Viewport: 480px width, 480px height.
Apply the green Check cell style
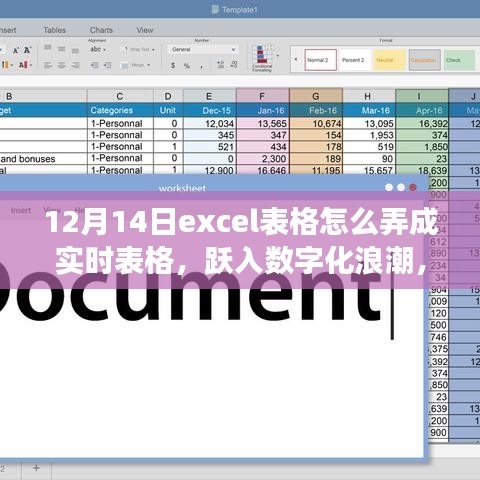459,60
